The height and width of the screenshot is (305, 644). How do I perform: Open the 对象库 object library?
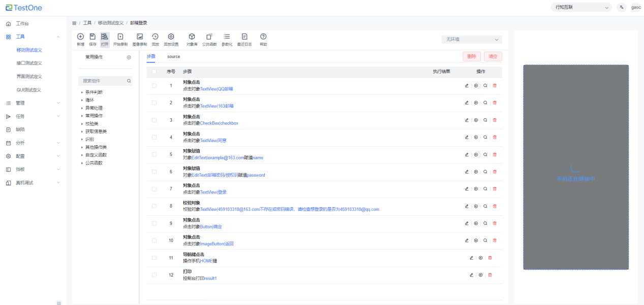(192, 37)
